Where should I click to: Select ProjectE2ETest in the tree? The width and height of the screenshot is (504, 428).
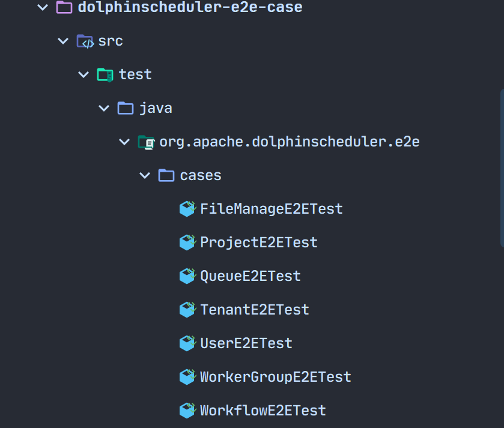click(258, 243)
